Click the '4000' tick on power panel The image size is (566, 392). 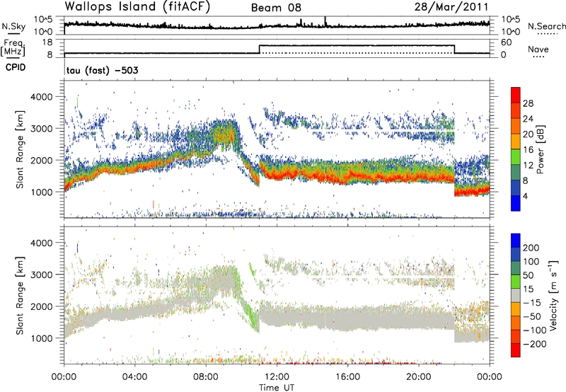(x=43, y=97)
